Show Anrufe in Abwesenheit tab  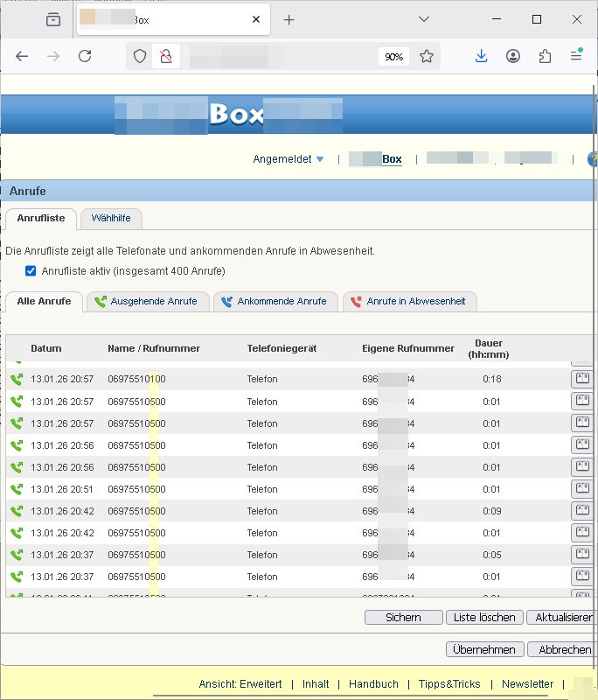pyautogui.click(x=409, y=302)
